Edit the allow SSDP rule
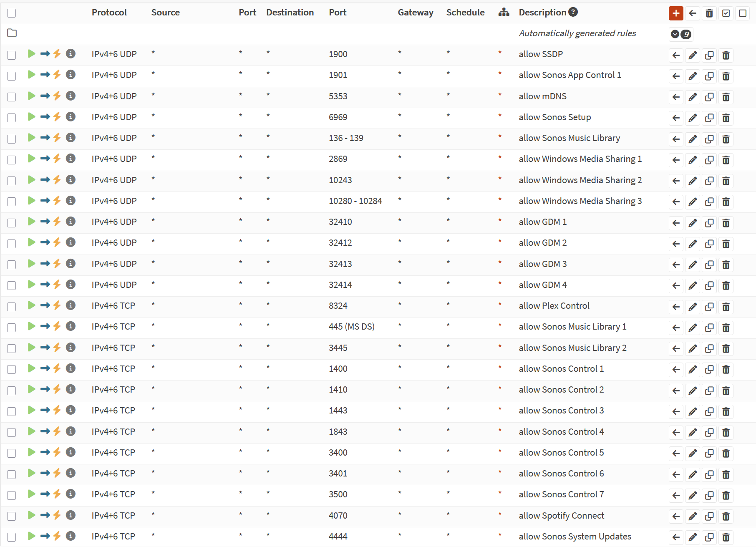This screenshot has width=756, height=547. click(x=693, y=55)
